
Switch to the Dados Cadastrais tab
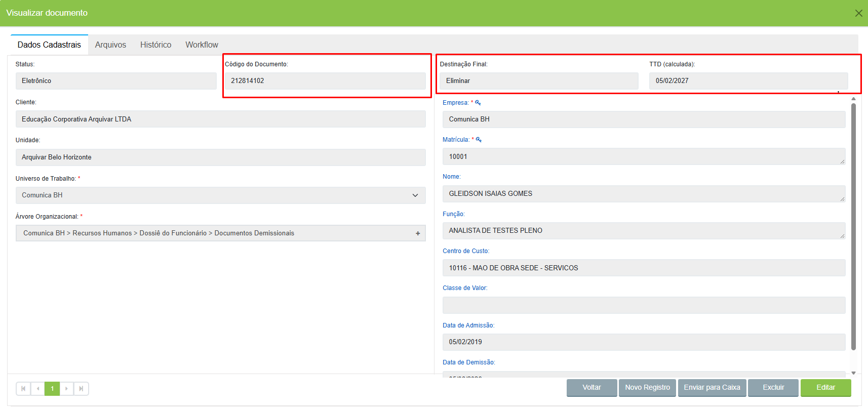click(x=49, y=45)
